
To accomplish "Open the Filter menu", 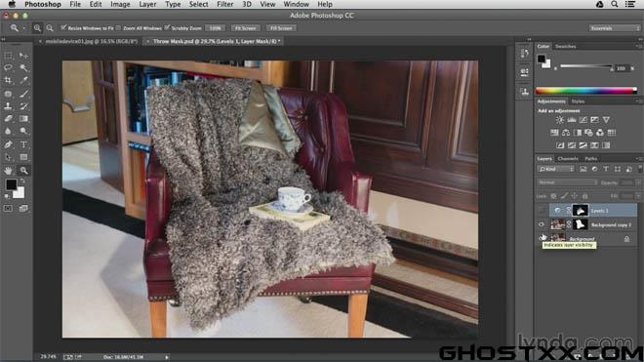I will pyautogui.click(x=224, y=5).
